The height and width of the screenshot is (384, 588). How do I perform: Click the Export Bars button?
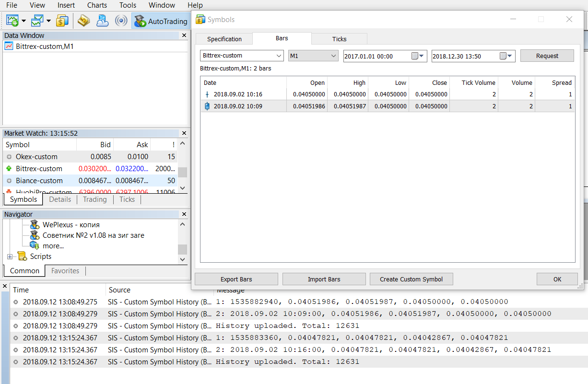[x=236, y=279]
